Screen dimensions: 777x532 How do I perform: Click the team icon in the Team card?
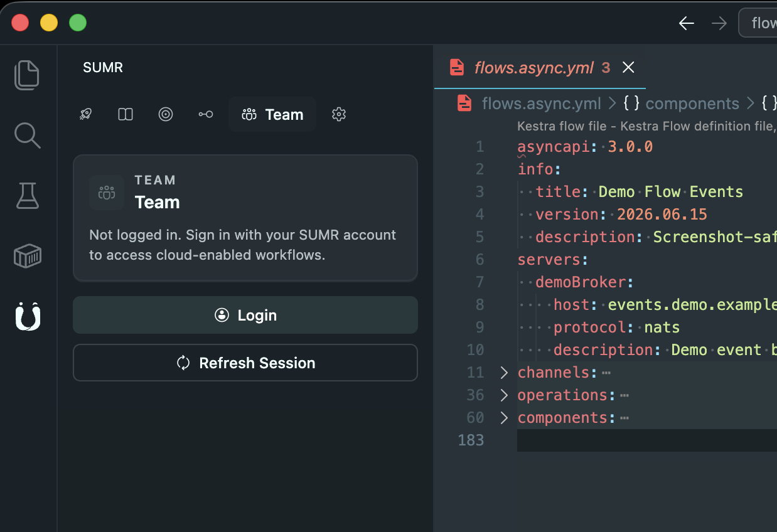pyautogui.click(x=107, y=192)
